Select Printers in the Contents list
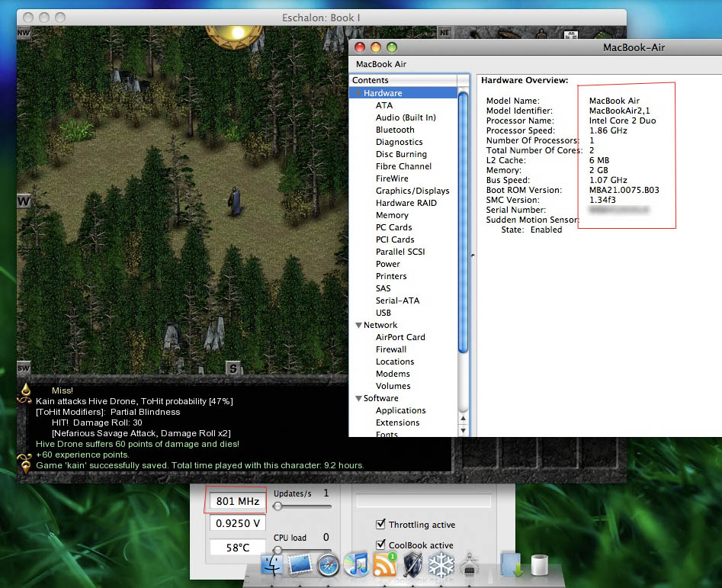This screenshot has height=588, width=722. pyautogui.click(x=391, y=276)
